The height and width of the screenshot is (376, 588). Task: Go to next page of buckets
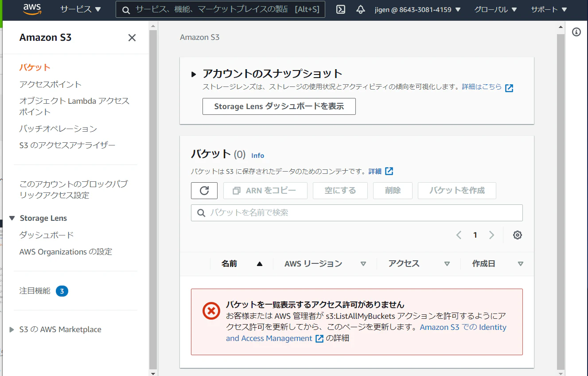coord(491,235)
